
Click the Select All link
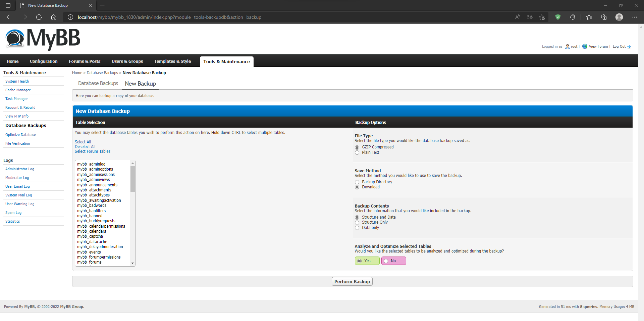83,142
